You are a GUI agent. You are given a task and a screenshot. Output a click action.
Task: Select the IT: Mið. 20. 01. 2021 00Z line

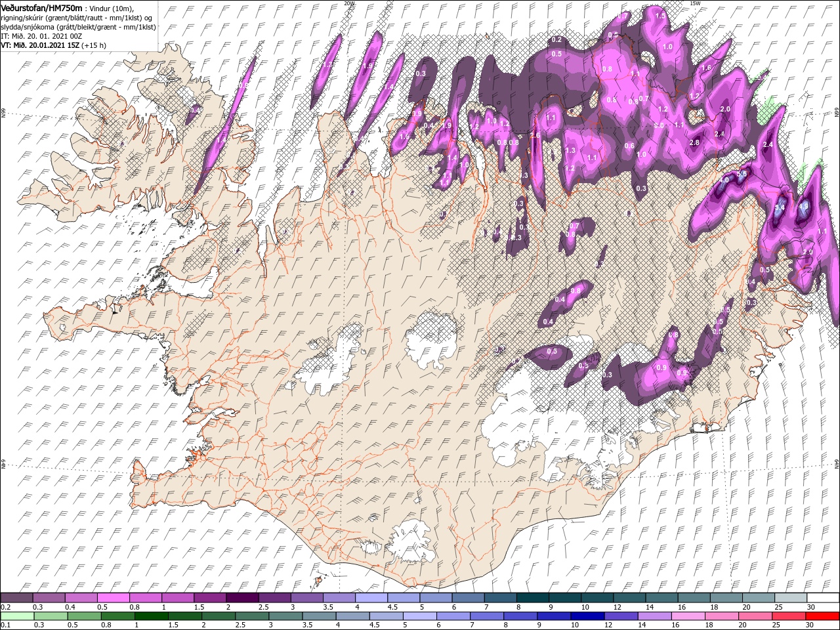[41, 35]
